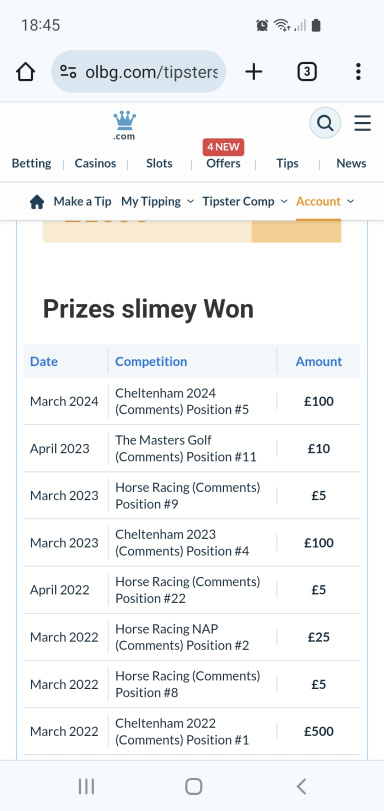Tap the site info icon in address bar
The image size is (384, 811).
click(x=68, y=71)
